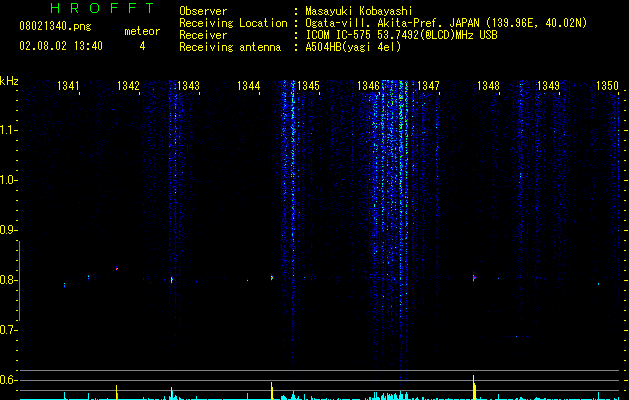This screenshot has width=629, height=400.
Task: Click the meteor echo just before 1342
Action: click(117, 268)
